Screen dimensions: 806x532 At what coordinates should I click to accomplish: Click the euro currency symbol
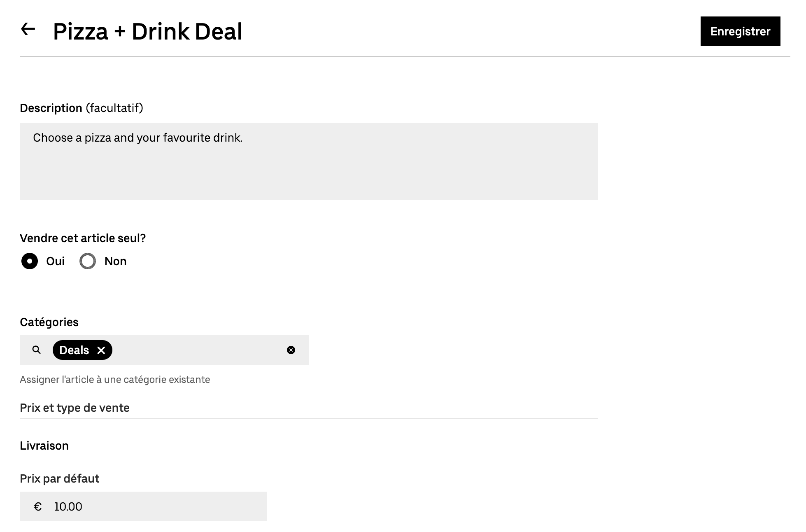pos(38,506)
